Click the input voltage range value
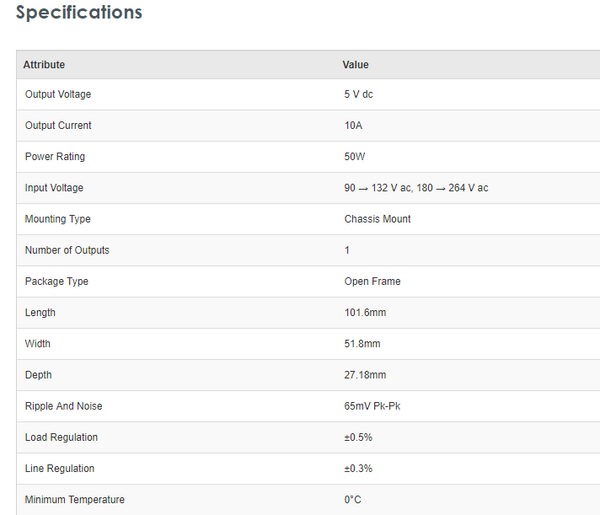The width and height of the screenshot is (600, 515). tap(416, 188)
